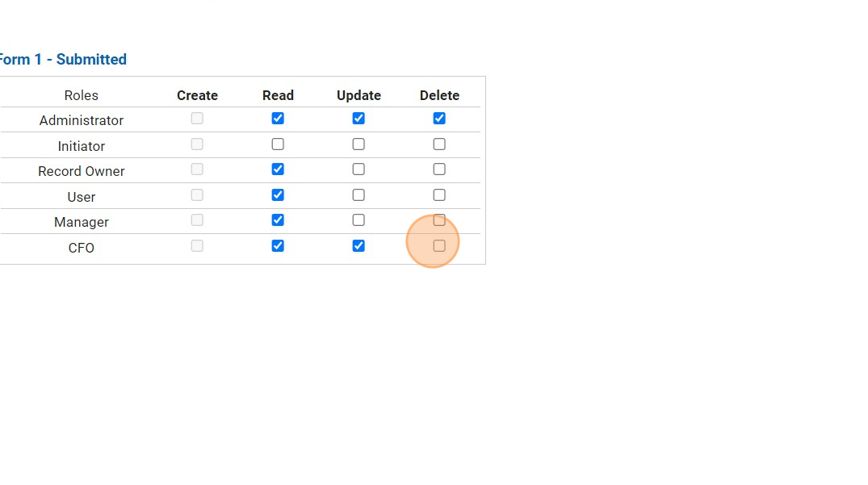Image resolution: width=868 pixels, height=485 pixels.
Task: Enable Update permission for Initiator
Action: pyautogui.click(x=359, y=144)
